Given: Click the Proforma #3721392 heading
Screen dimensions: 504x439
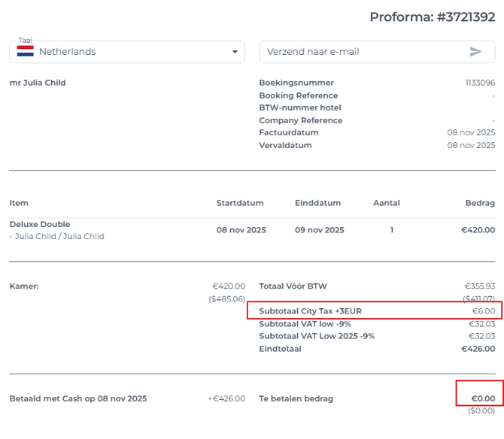Looking at the screenshot, I should (x=432, y=17).
